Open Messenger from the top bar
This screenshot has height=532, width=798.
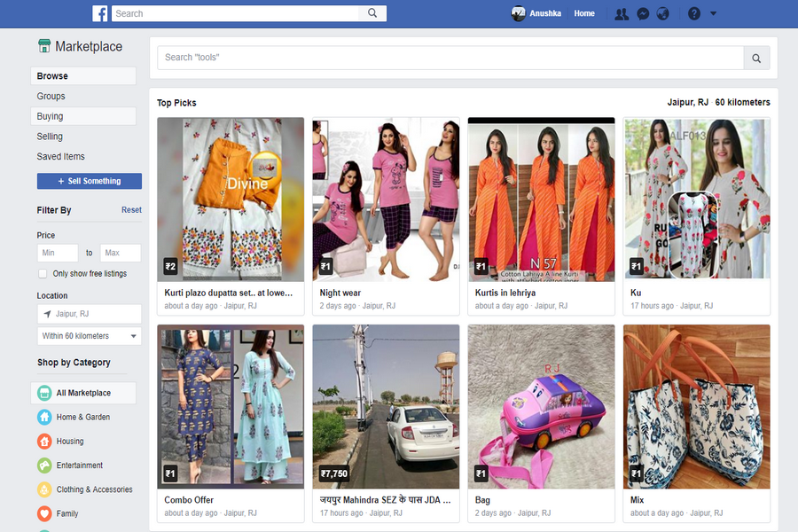pos(643,13)
